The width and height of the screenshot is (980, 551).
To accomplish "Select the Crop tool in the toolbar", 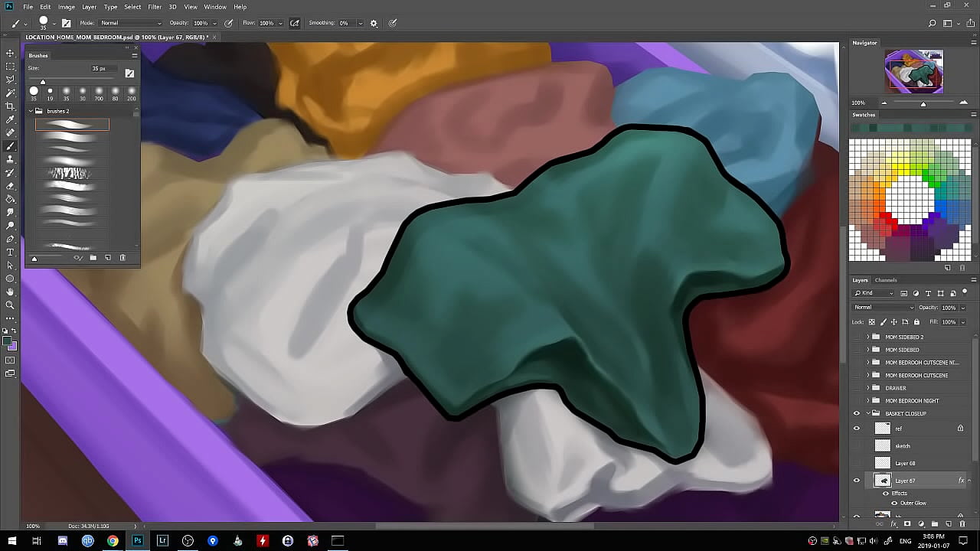I will (11, 106).
